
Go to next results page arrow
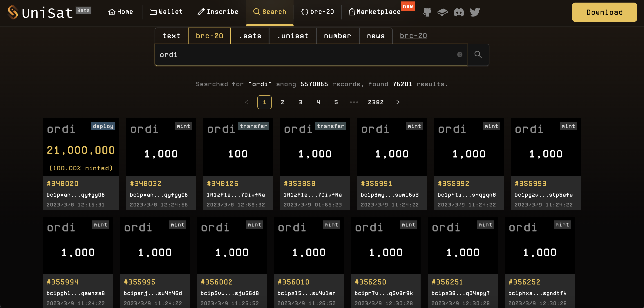point(398,102)
